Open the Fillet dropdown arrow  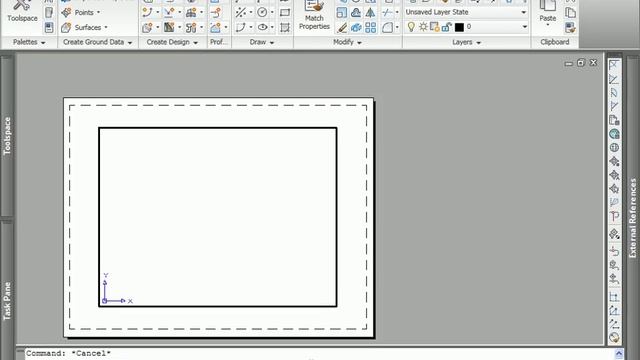397,28
